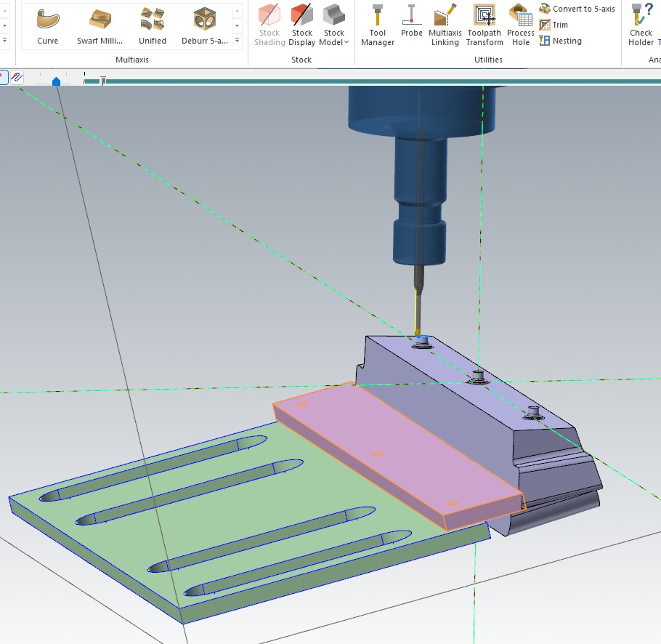Viewport: 661px width, 644px height.
Task: Click Convert to 5-axis
Action: (577, 9)
